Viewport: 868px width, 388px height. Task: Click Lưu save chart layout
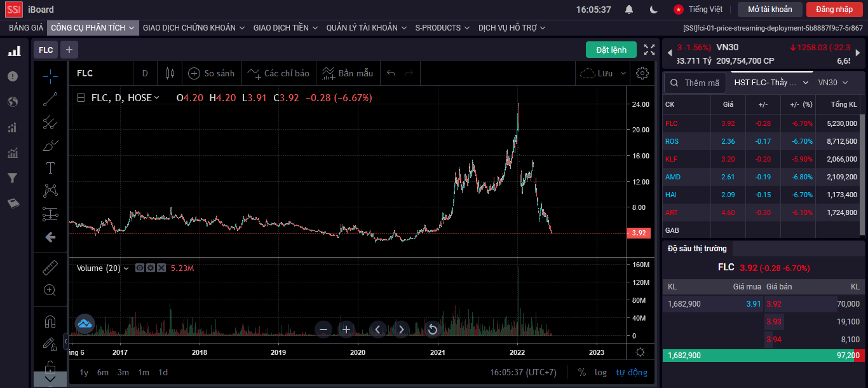(x=597, y=73)
